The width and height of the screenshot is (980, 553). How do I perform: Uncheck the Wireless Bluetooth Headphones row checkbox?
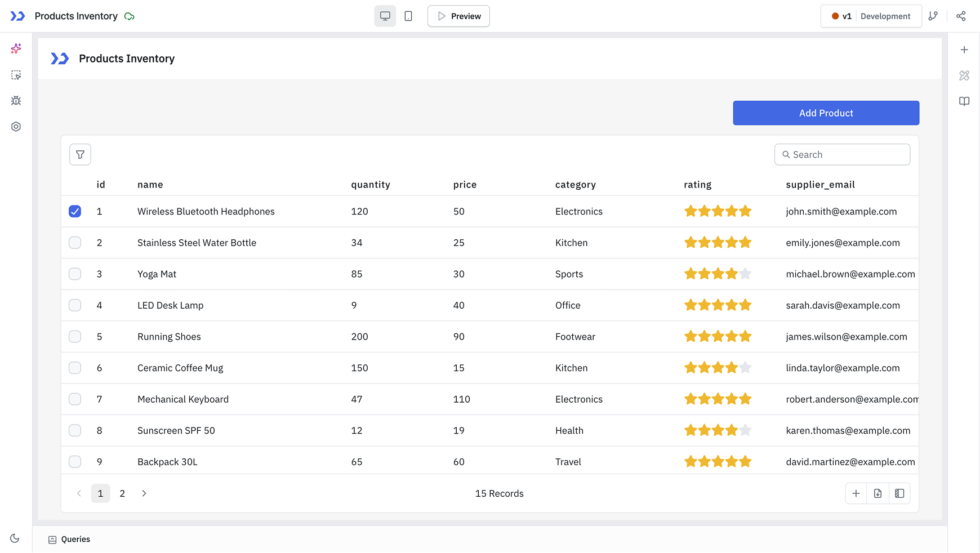75,212
